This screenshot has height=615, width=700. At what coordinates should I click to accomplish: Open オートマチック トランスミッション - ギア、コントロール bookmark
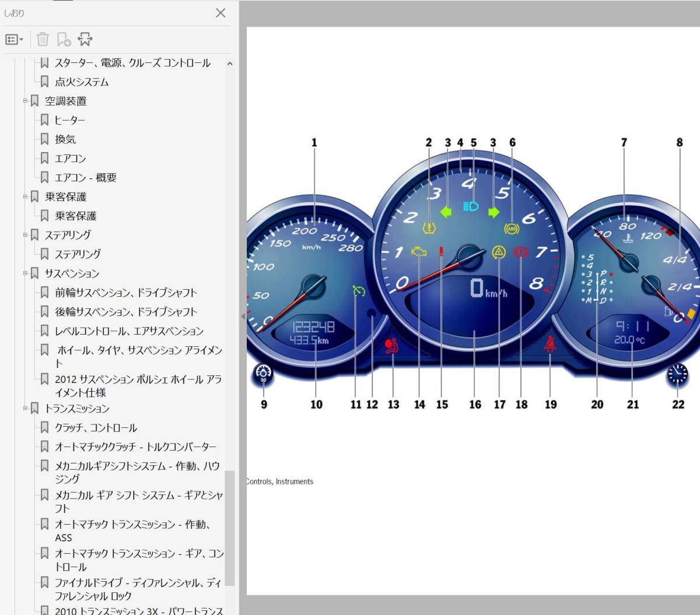point(139,560)
